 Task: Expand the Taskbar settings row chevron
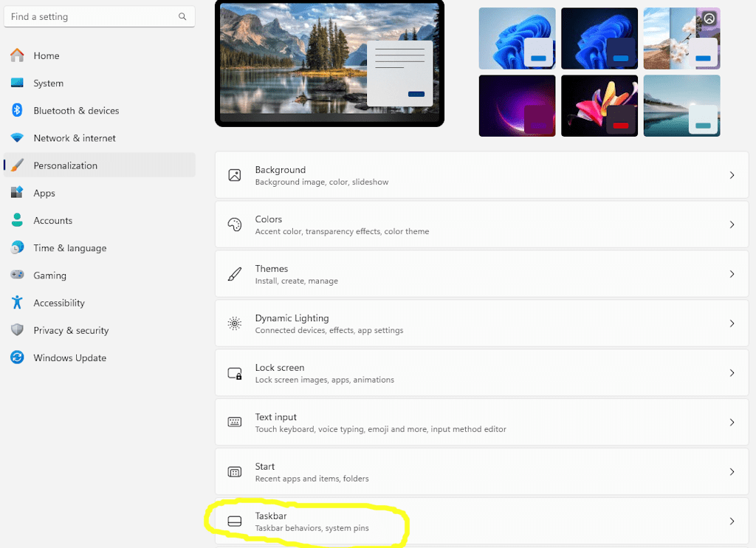(732, 521)
